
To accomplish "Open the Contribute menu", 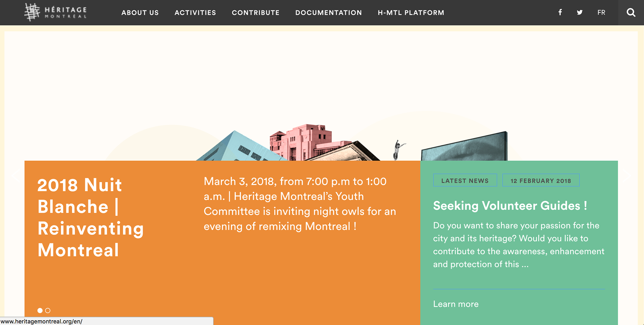I will [256, 13].
